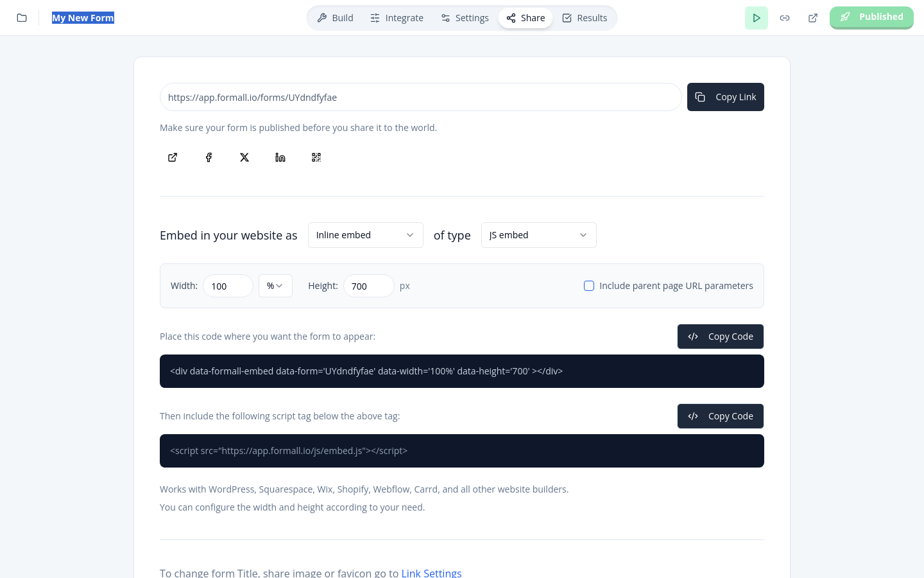The image size is (924, 578).
Task: Click the div embed code block
Action: pos(462,371)
